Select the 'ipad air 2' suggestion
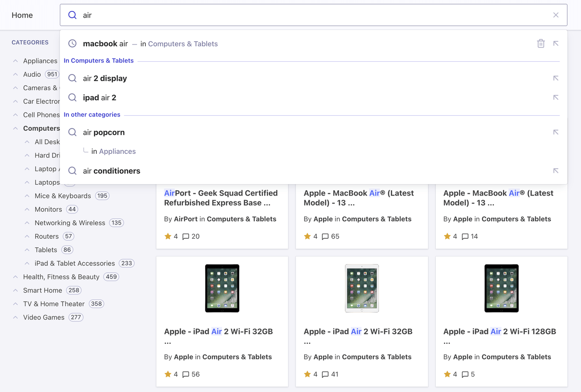The width and height of the screenshot is (581, 392). [99, 98]
